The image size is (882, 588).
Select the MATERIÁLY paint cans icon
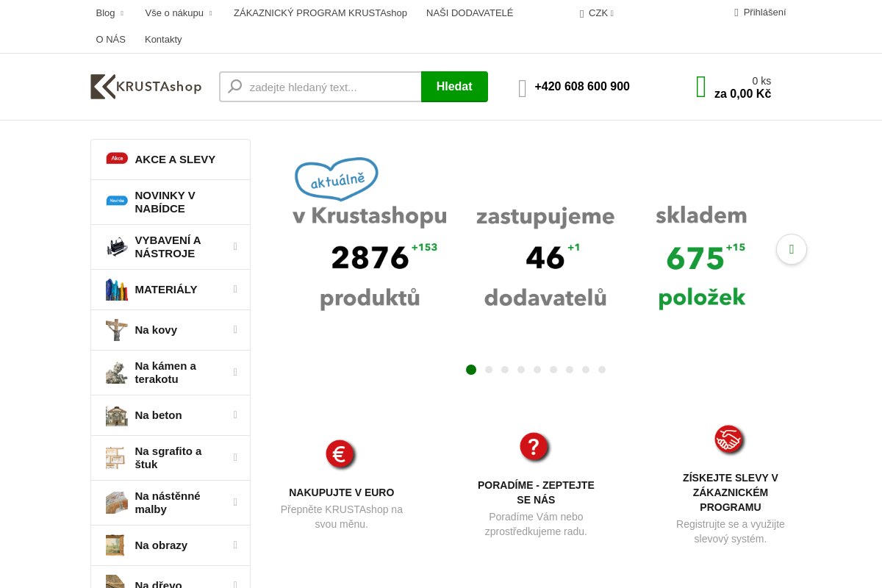(116, 290)
